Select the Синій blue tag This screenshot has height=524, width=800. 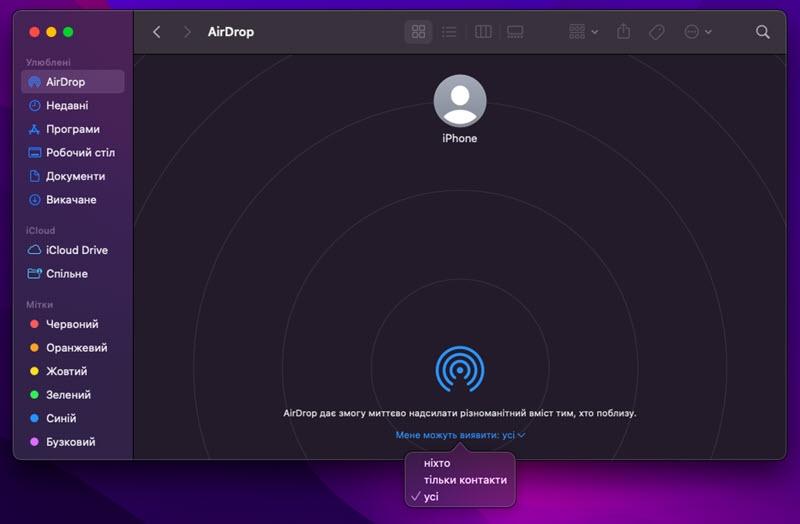point(73,418)
